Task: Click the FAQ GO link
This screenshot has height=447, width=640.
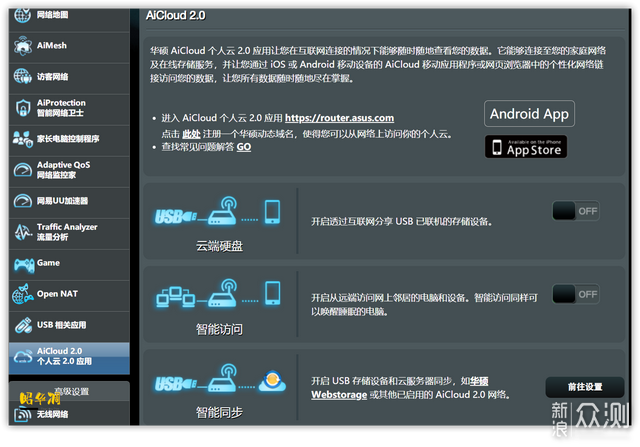Action: coord(244,147)
